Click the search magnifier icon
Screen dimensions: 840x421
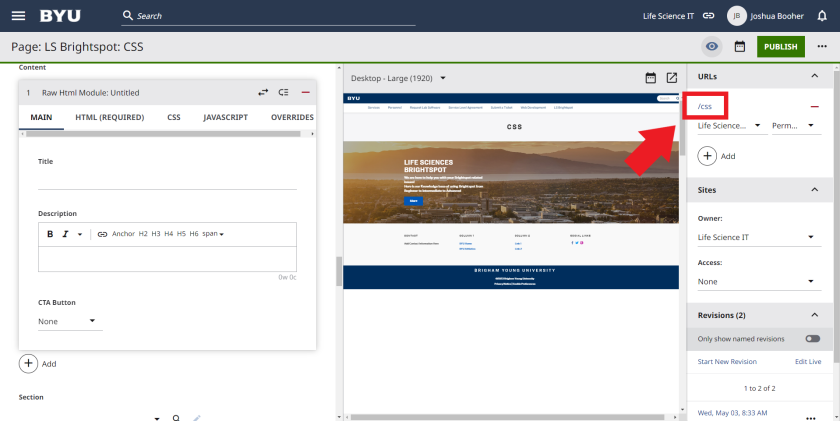pyautogui.click(x=128, y=16)
